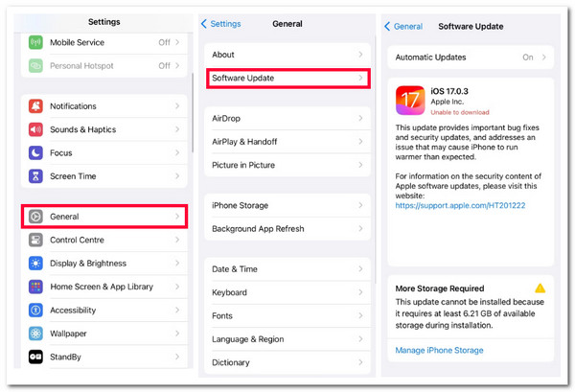Tap the General gear icon
This screenshot has width=575, height=392.
click(35, 217)
